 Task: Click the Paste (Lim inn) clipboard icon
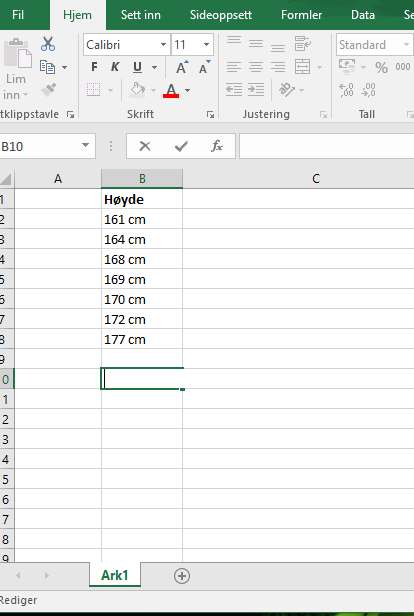point(18,53)
